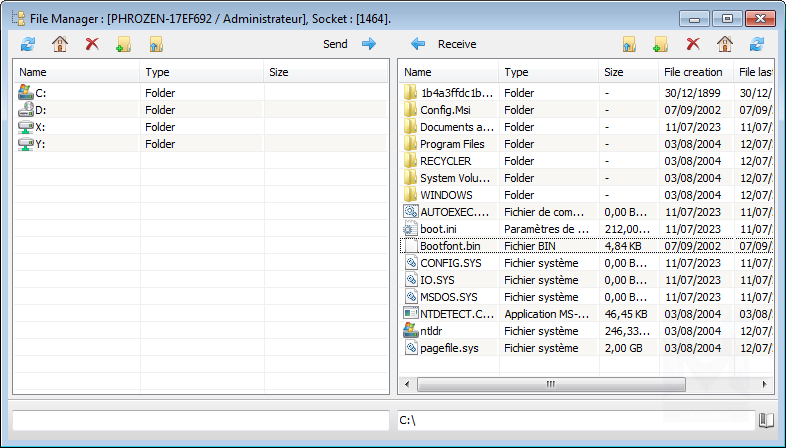Go to home in local pane
Screen dimensions: 786x448
[60, 44]
